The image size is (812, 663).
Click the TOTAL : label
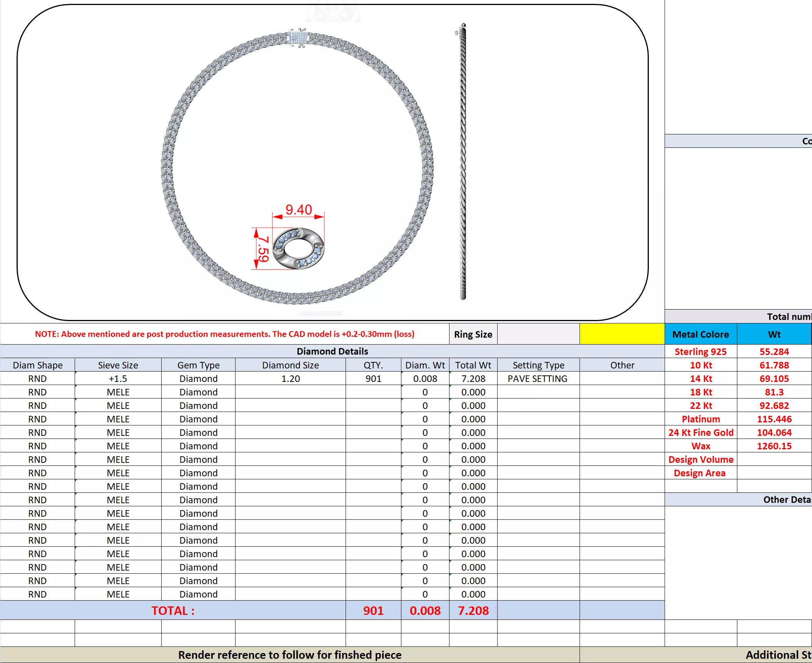click(173, 611)
